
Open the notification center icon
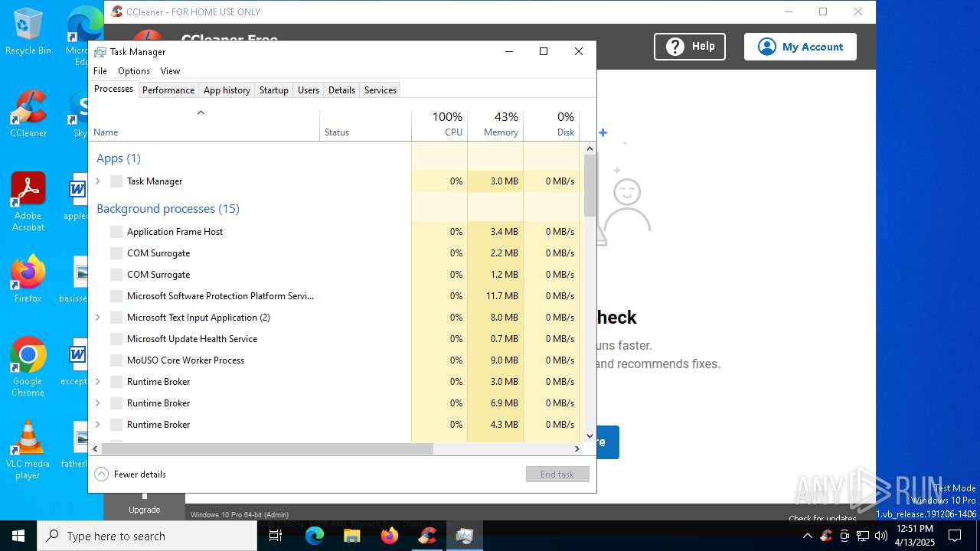pos(955,536)
